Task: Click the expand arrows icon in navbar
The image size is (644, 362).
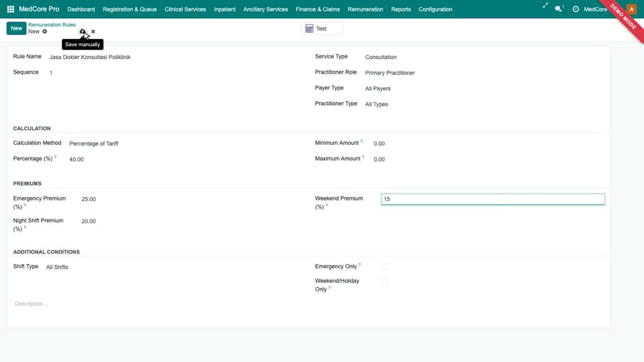Action: [x=545, y=6]
